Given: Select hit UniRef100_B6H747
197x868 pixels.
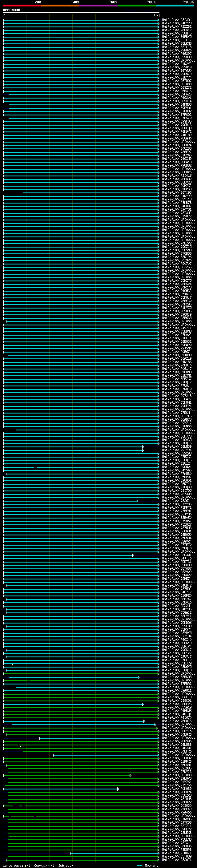Looking at the screenshot, I should 177,599.
